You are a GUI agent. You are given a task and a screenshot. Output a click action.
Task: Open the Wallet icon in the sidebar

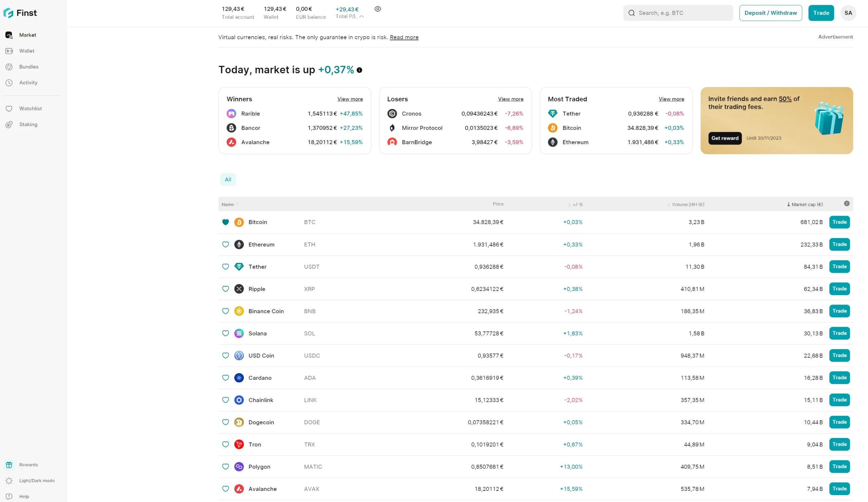[x=9, y=51]
